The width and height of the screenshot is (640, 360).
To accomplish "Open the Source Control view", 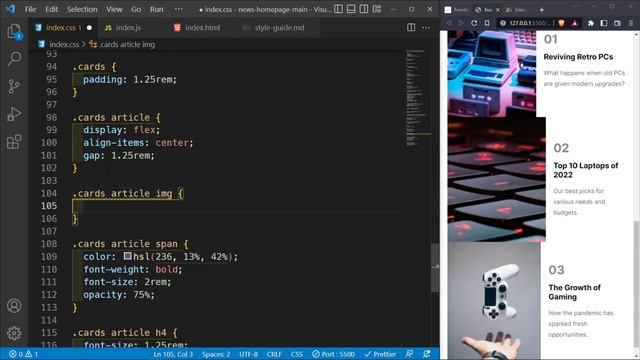I will coord(14,86).
